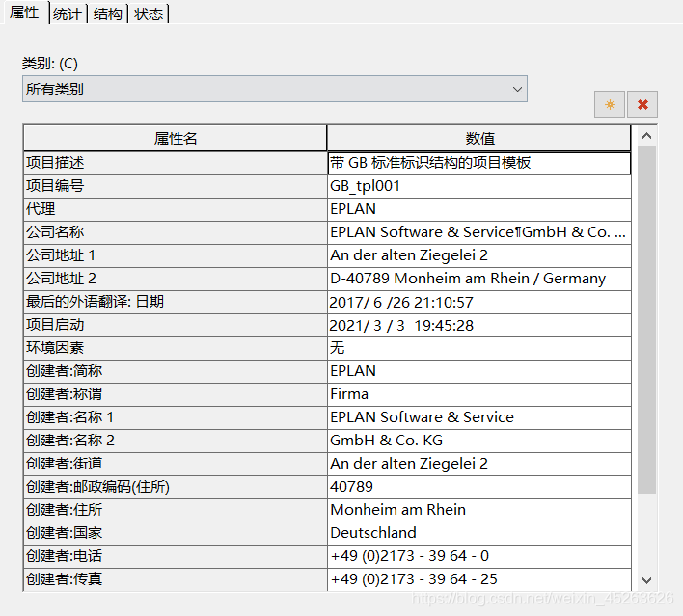Click the 数值 column header
The image size is (683, 616).
pyautogui.click(x=479, y=139)
